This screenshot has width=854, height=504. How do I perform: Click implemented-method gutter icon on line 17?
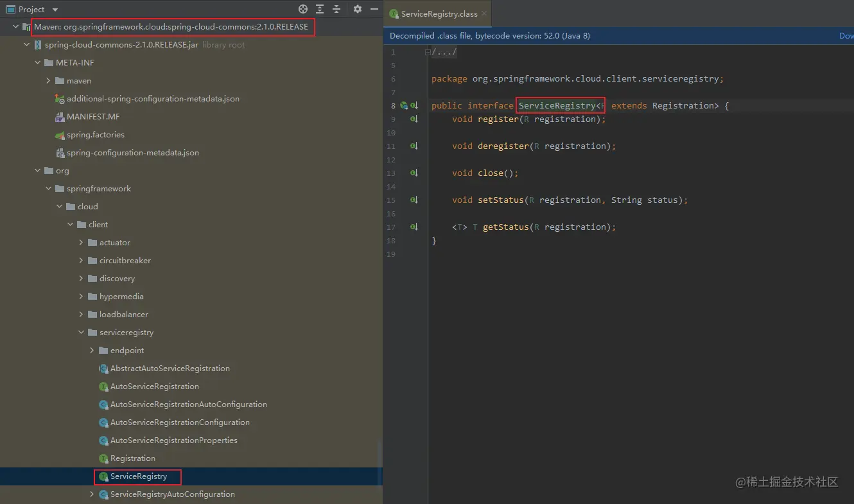[414, 227]
